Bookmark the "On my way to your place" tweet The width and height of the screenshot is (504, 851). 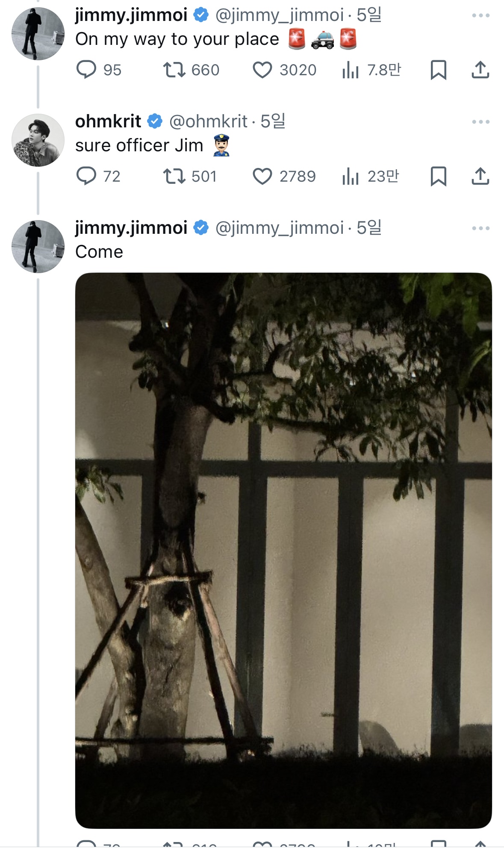pyautogui.click(x=438, y=70)
